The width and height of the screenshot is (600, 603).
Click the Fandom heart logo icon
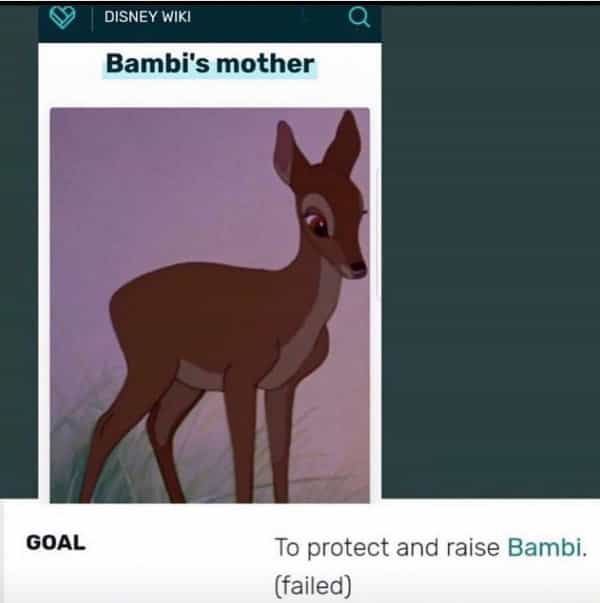[62, 18]
